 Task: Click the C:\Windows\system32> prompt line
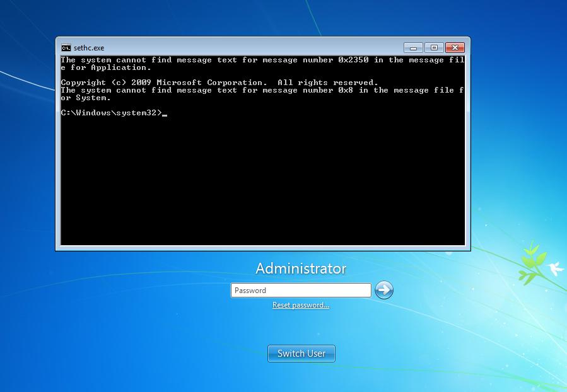pos(111,113)
